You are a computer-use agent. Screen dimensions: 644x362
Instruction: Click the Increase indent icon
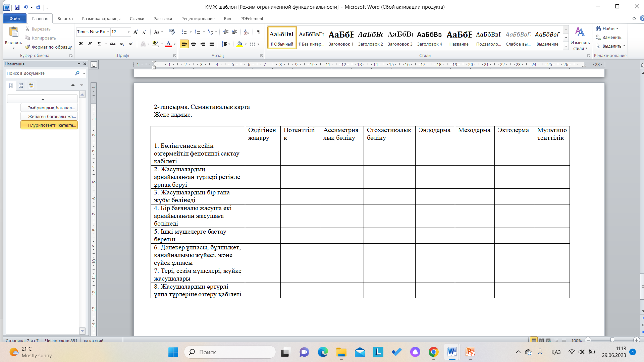tap(235, 32)
